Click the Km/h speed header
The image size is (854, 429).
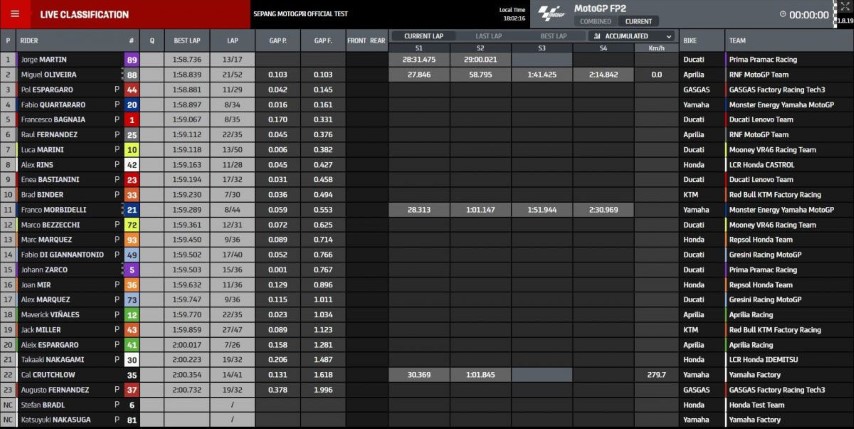pyautogui.click(x=656, y=48)
